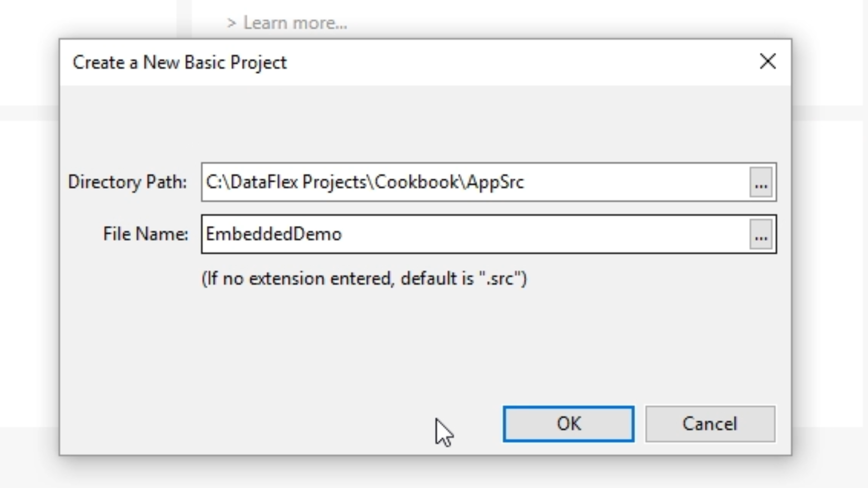Click the word Project in the dialog title
The height and width of the screenshot is (488, 868).
258,62
